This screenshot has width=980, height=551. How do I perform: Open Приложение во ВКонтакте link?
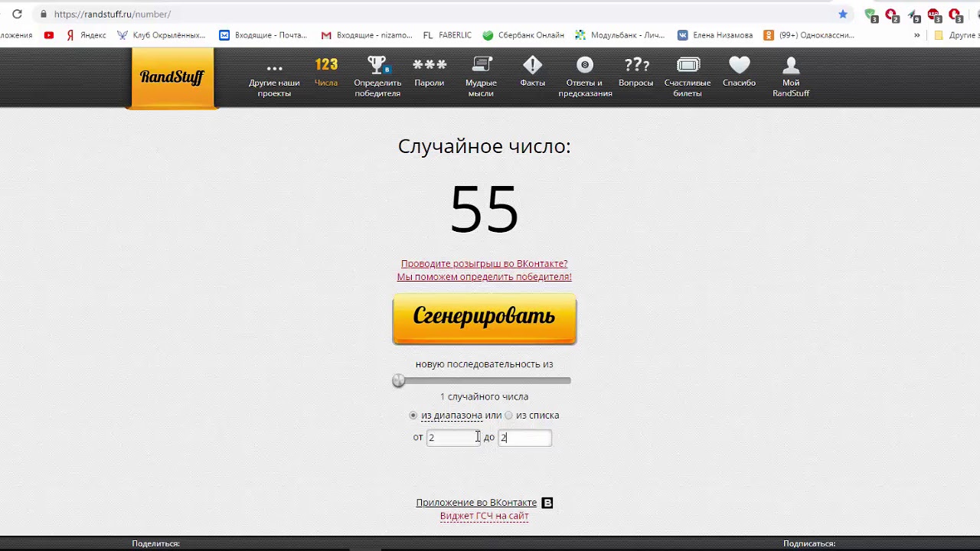476,503
